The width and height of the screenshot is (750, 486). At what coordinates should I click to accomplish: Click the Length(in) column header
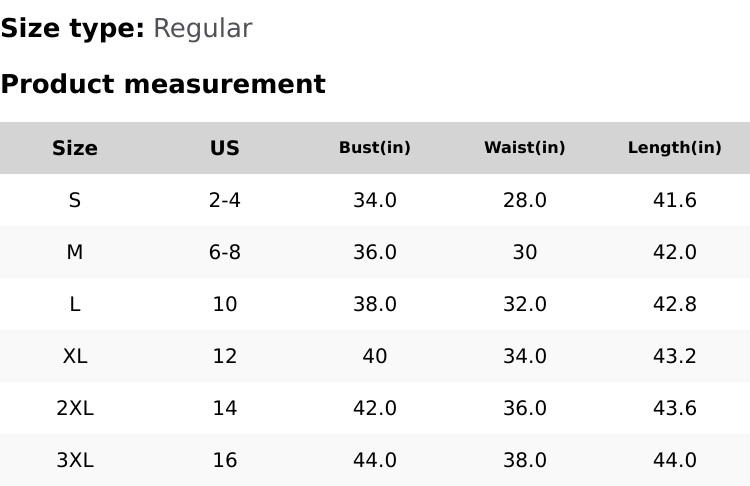[x=675, y=148]
